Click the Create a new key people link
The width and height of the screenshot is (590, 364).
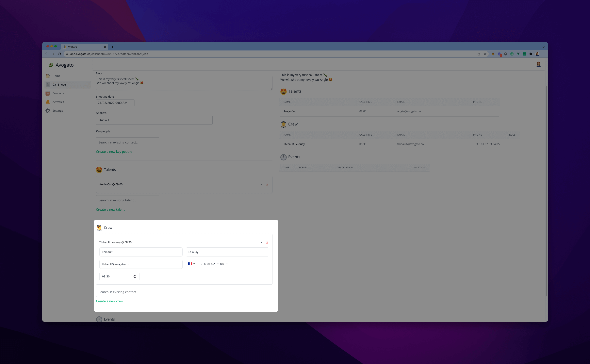(x=114, y=152)
